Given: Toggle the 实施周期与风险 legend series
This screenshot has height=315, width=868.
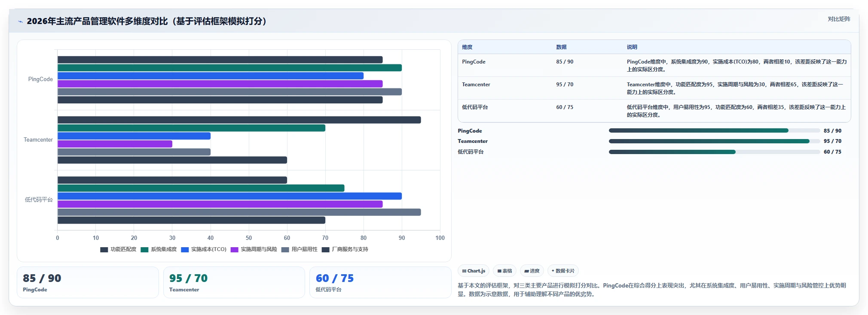Looking at the screenshot, I should pyautogui.click(x=254, y=249).
